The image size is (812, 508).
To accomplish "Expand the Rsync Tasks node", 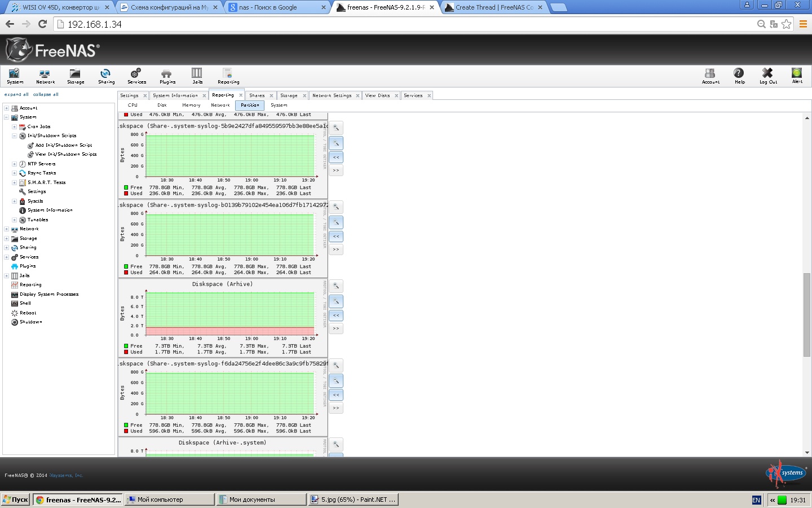I will (14, 173).
